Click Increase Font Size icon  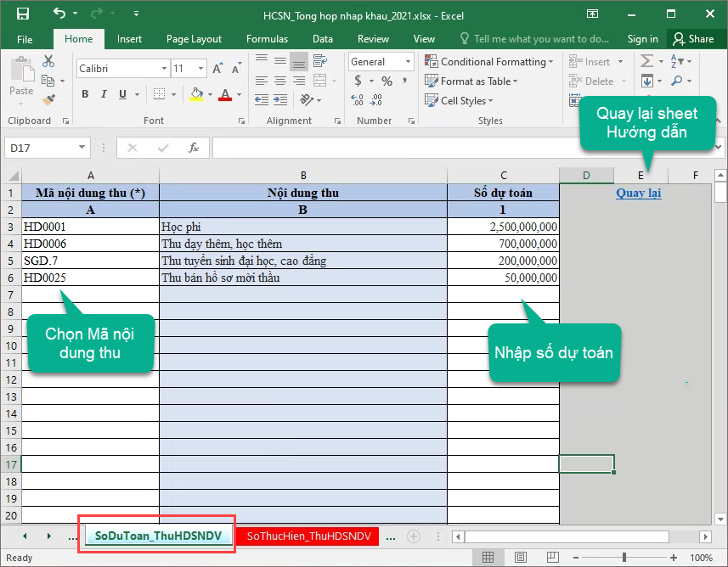click(x=218, y=69)
